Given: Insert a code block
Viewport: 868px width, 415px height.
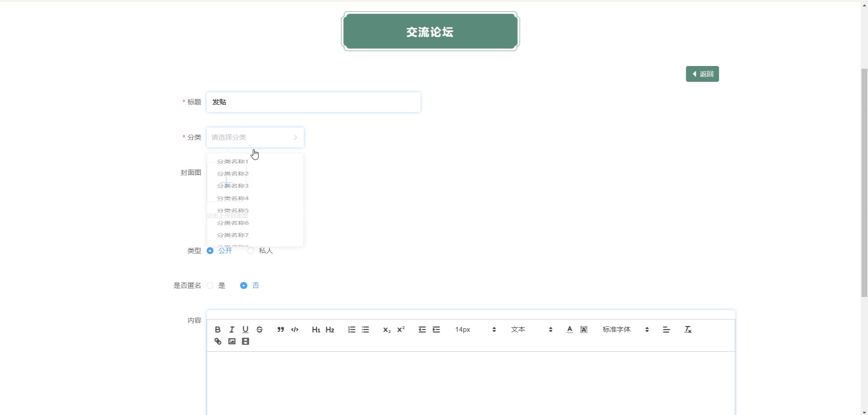Looking at the screenshot, I should pyautogui.click(x=295, y=330).
